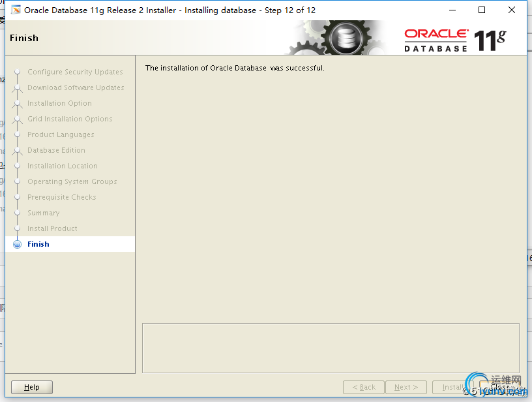Click the Finish step bullet icon
The width and height of the screenshot is (532, 402).
[18, 245]
